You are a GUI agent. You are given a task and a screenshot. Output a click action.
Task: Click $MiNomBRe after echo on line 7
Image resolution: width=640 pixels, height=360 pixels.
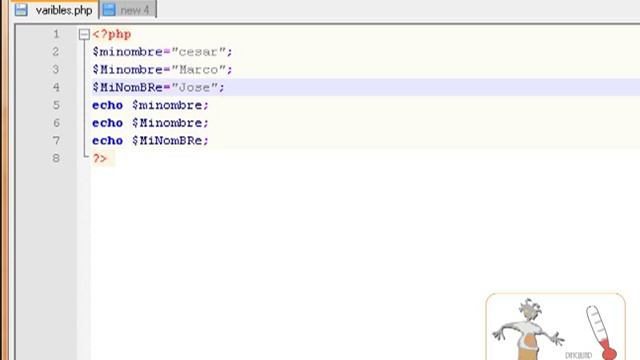167,141
